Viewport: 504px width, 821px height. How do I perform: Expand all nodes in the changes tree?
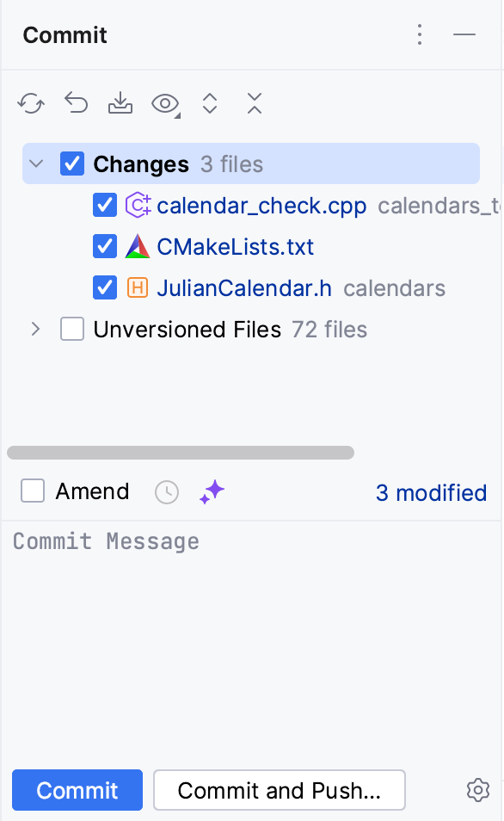(x=210, y=102)
